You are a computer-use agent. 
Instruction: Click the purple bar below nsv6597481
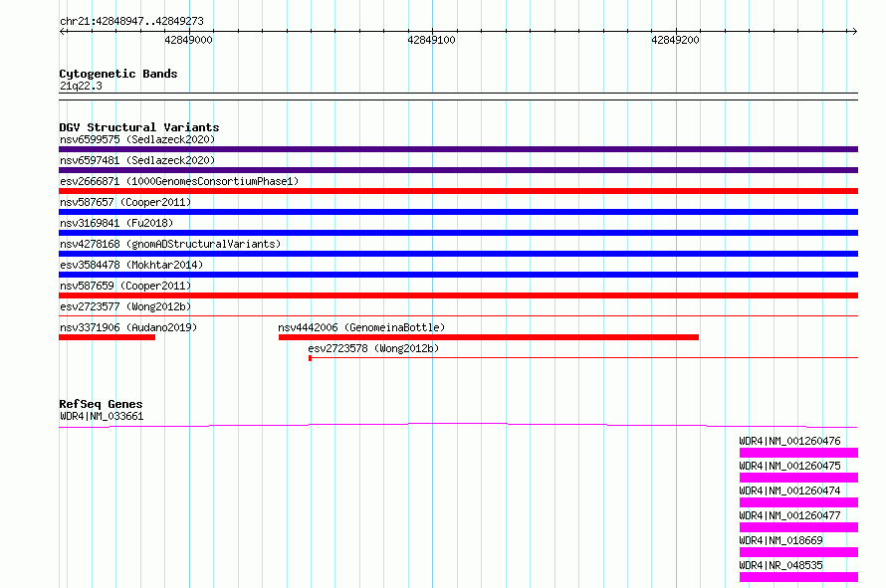coord(458,170)
